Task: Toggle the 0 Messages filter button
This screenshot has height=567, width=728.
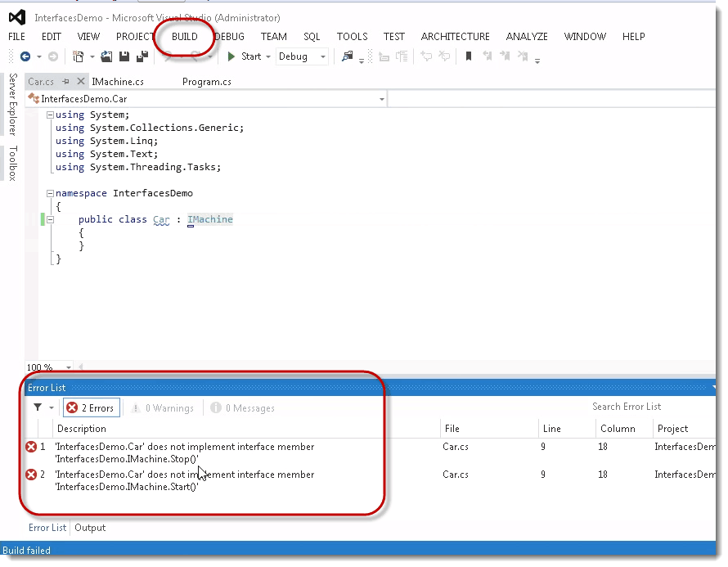Action: click(242, 407)
